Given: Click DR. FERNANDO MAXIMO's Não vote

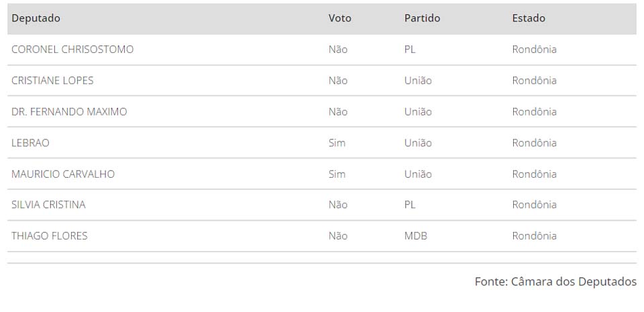Looking at the screenshot, I should (x=338, y=112).
